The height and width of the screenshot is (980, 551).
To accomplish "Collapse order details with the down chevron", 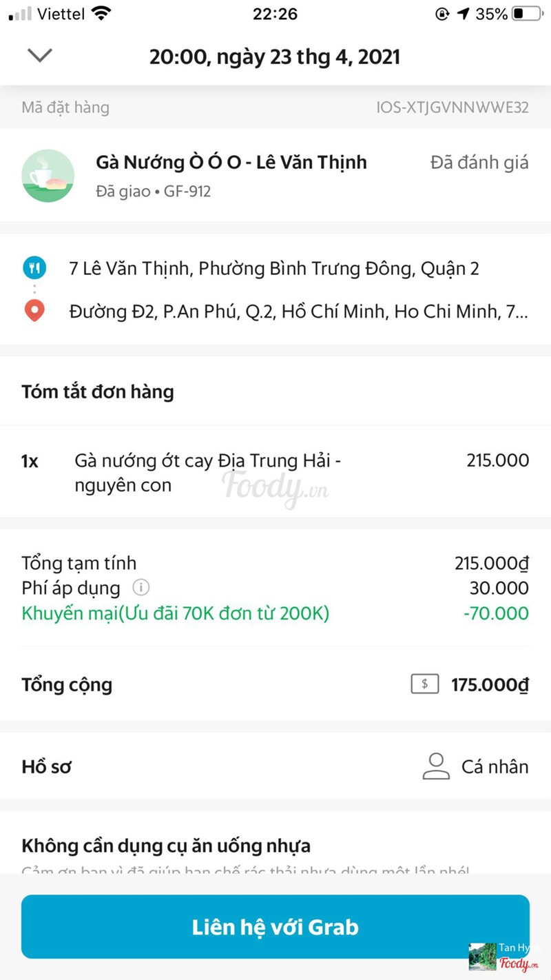I will pos(40,55).
